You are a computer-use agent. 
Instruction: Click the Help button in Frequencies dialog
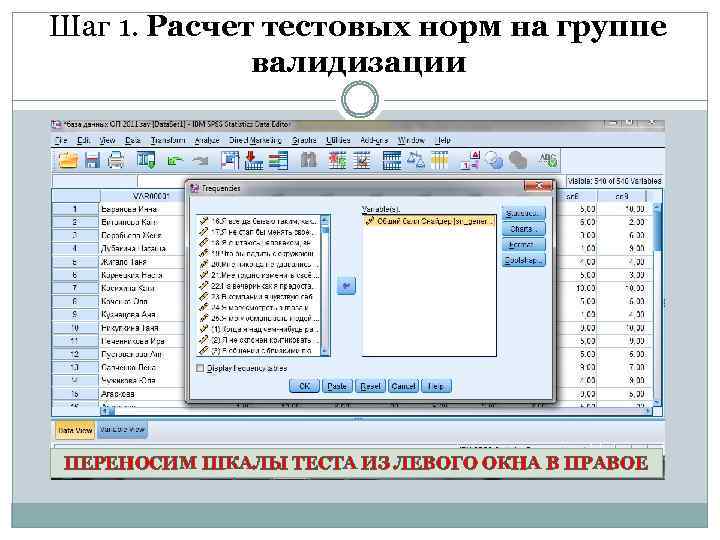[x=436, y=386]
